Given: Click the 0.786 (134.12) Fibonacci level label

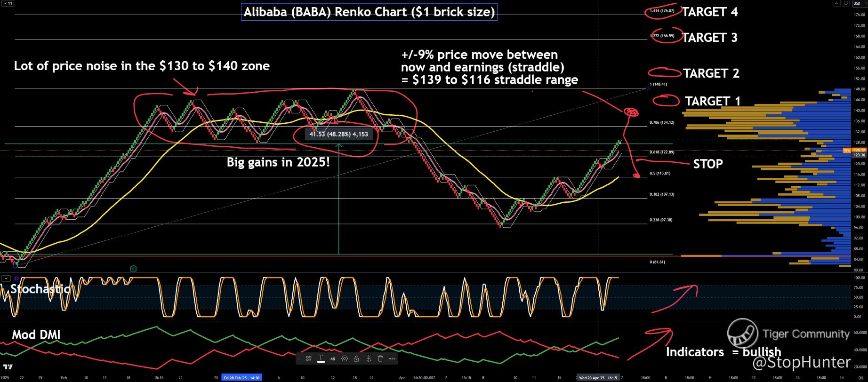Looking at the screenshot, I should (662, 122).
